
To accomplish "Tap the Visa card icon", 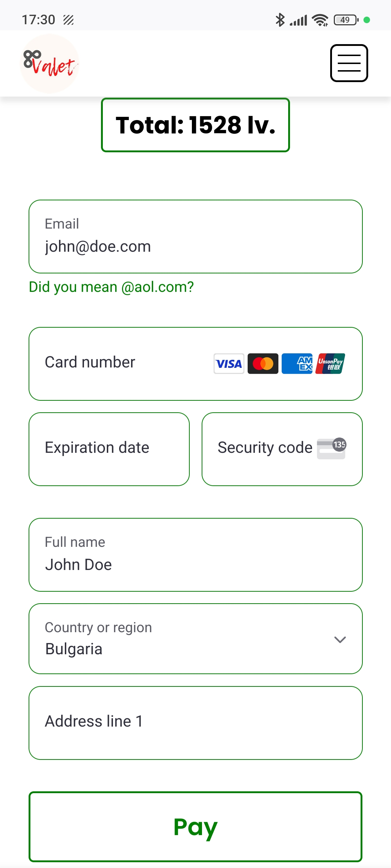I will coord(229,363).
